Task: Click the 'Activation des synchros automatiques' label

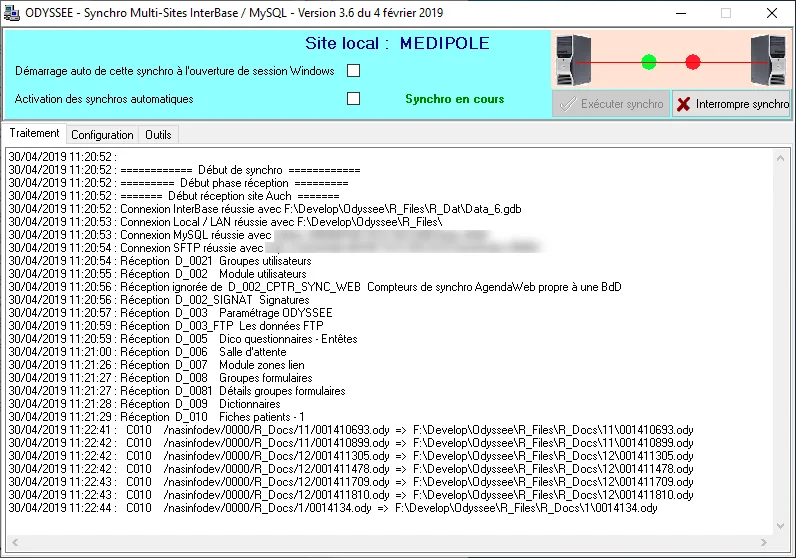Action: [104, 99]
